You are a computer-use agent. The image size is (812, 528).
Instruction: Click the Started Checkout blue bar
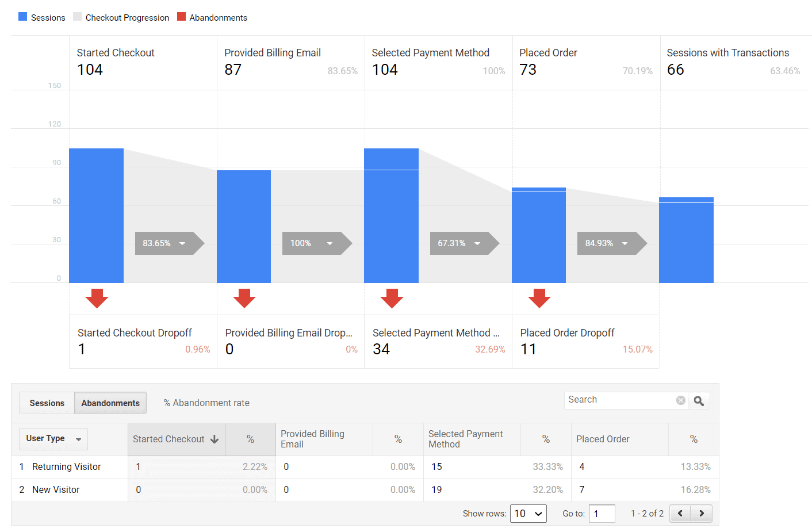tap(96, 216)
